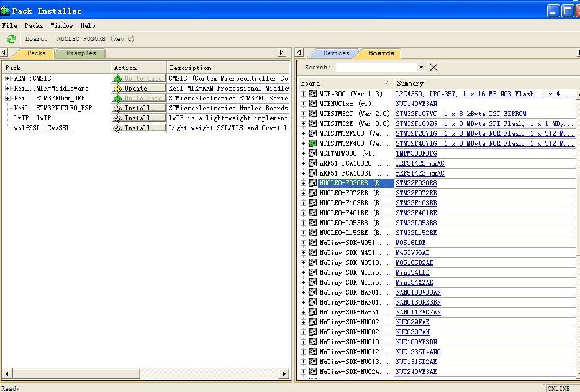Open the Packs menu
580x392 pixels.
34,25
